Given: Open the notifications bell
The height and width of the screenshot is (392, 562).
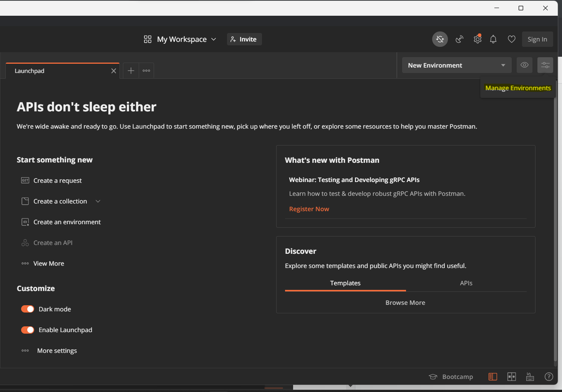Looking at the screenshot, I should 493,39.
